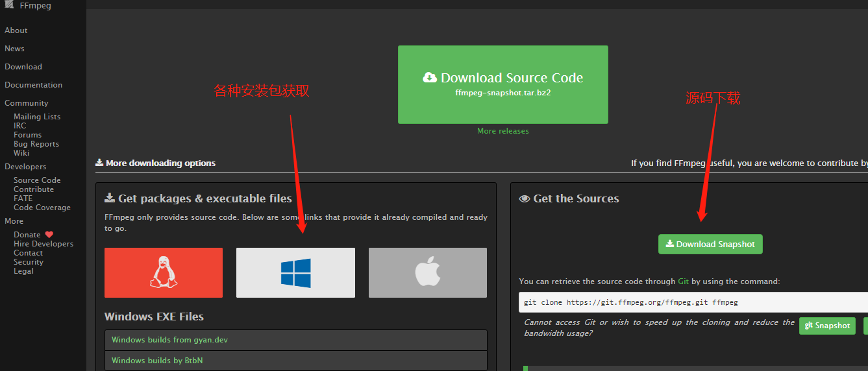Go to Download in the sidebar
The image size is (868, 371).
click(x=23, y=67)
